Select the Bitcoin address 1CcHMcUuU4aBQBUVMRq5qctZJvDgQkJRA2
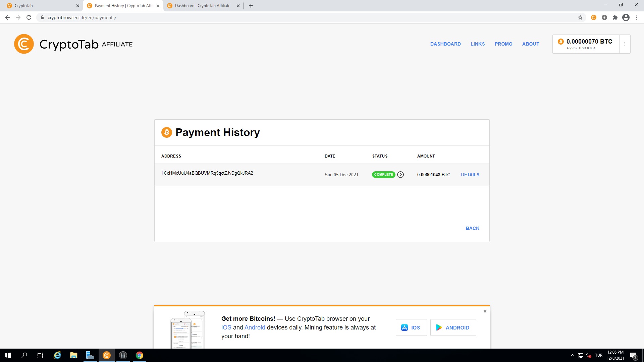 coord(207,173)
